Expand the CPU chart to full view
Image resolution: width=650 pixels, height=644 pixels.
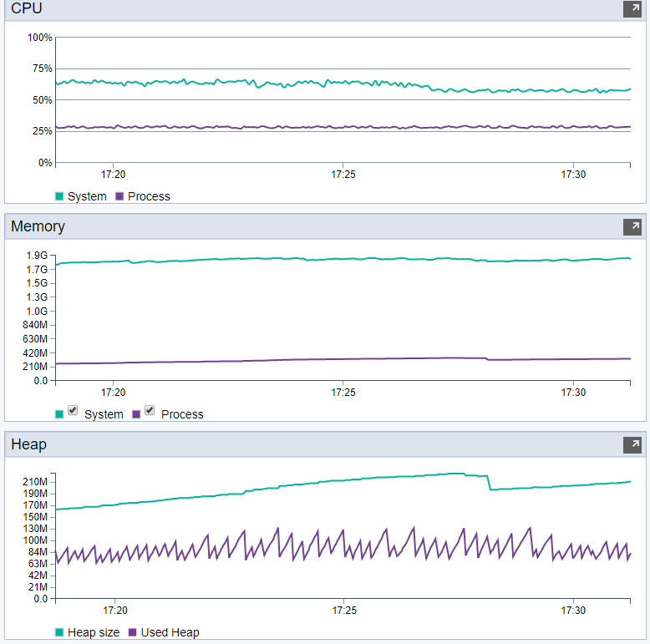tap(632, 8)
